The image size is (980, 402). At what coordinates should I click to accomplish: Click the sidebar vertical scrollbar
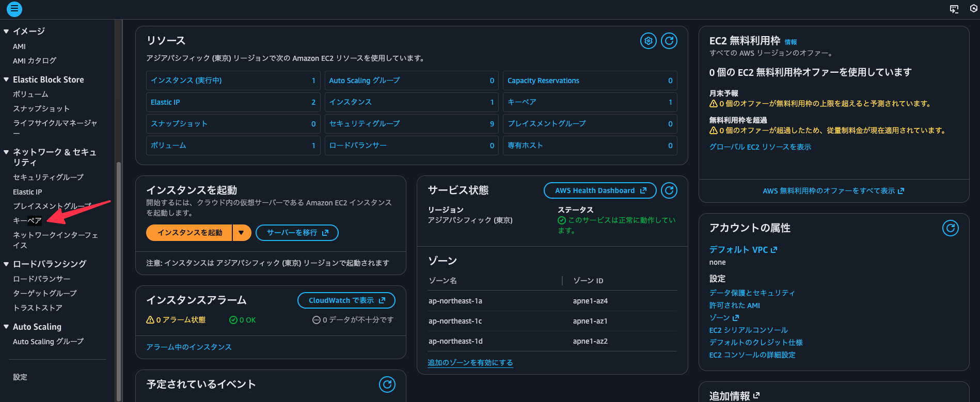[x=119, y=281]
